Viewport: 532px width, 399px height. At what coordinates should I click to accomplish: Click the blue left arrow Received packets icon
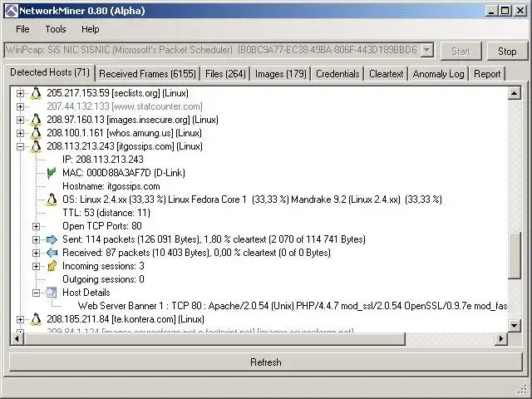coord(52,253)
